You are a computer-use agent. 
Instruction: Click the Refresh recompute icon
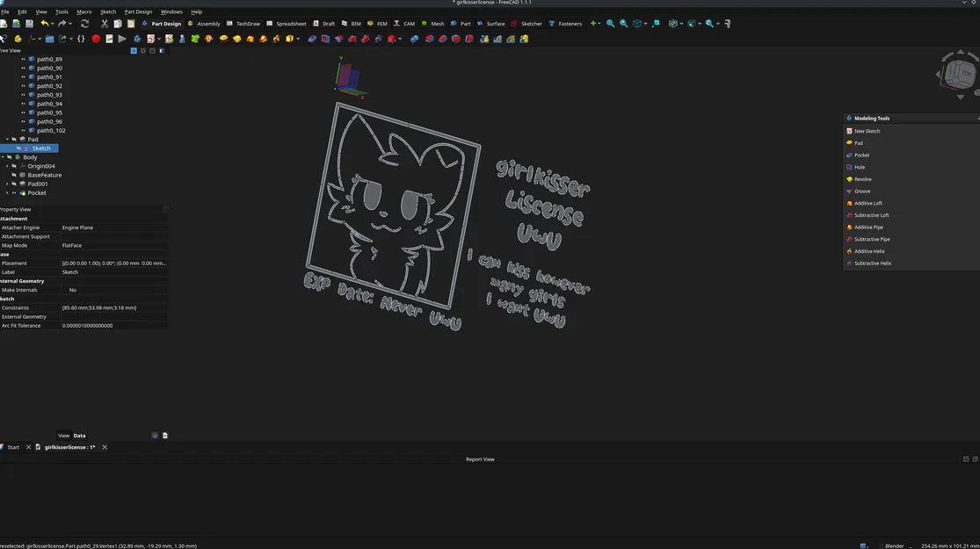(85, 24)
